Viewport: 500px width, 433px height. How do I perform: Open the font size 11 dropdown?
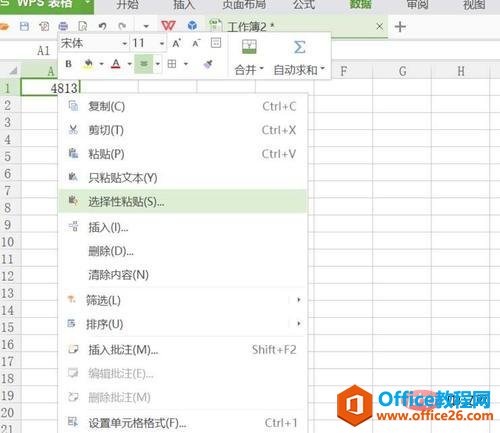pyautogui.click(x=162, y=43)
